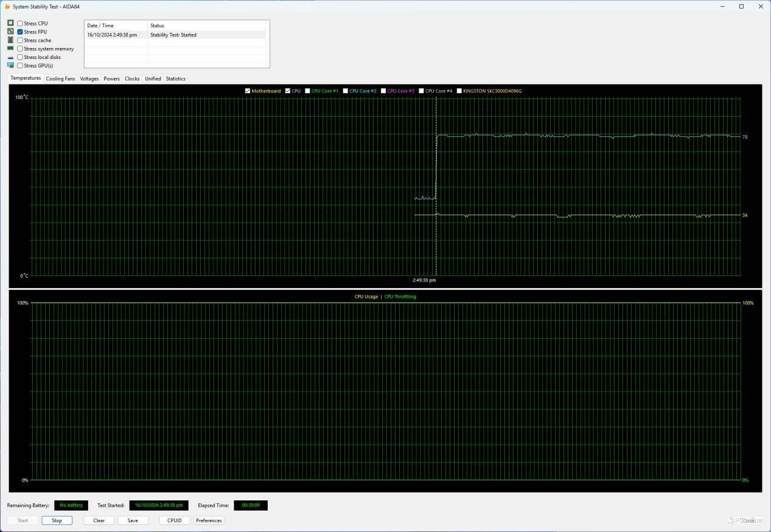This screenshot has width=771, height=532.
Task: Click the AIDA64 flame icon in title bar
Action: [7, 7]
